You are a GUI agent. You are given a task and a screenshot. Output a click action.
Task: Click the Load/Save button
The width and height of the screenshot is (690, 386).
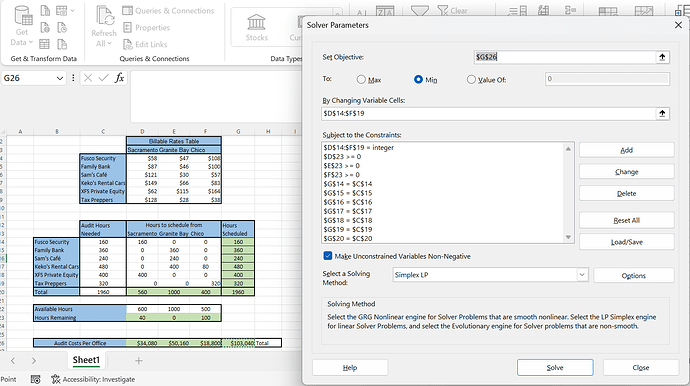tap(627, 242)
